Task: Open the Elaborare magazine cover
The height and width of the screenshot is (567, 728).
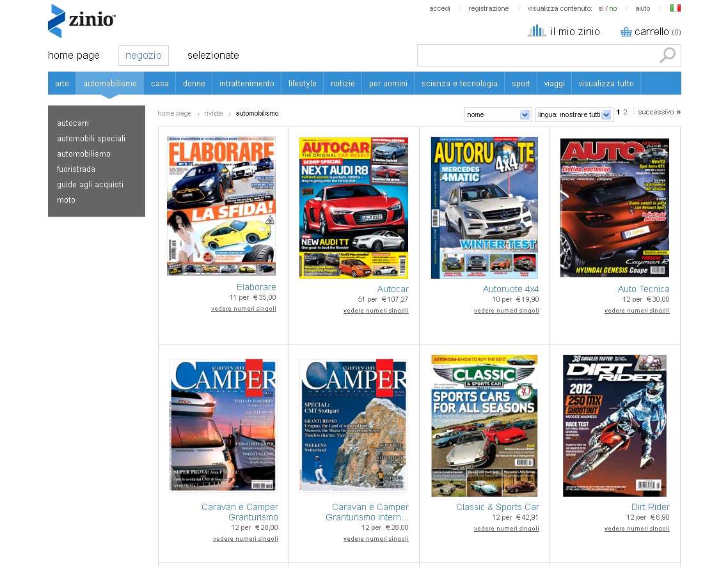Action: click(x=221, y=206)
